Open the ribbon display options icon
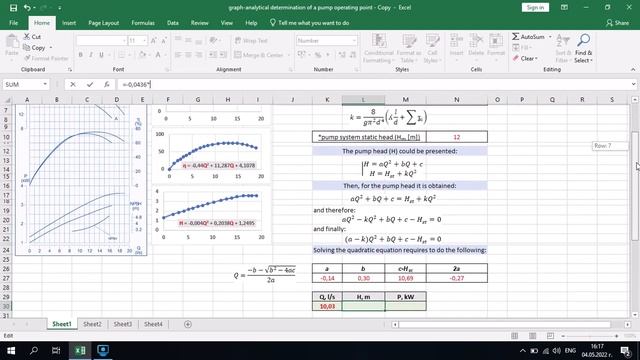640x360 pixels. [564, 7]
